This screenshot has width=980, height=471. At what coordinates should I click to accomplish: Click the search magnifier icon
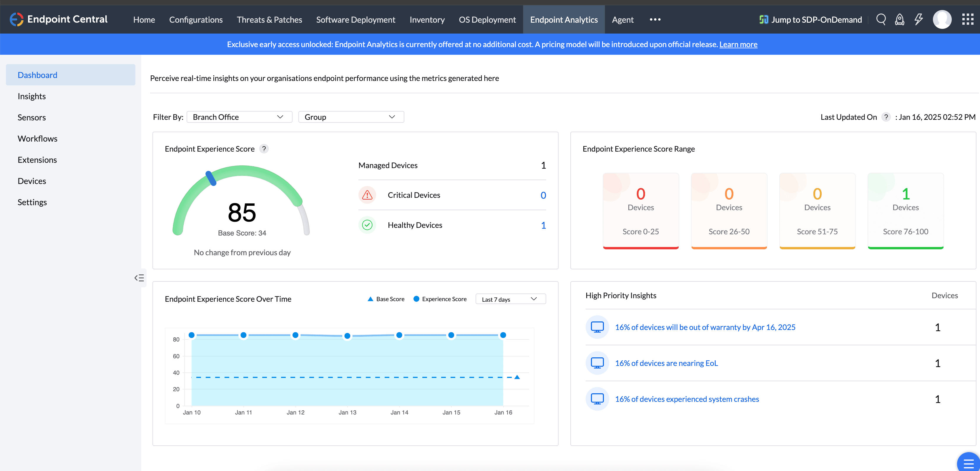click(x=881, y=19)
